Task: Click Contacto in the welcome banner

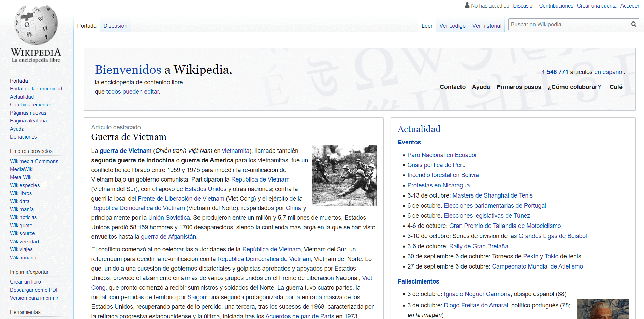Action: (453, 87)
